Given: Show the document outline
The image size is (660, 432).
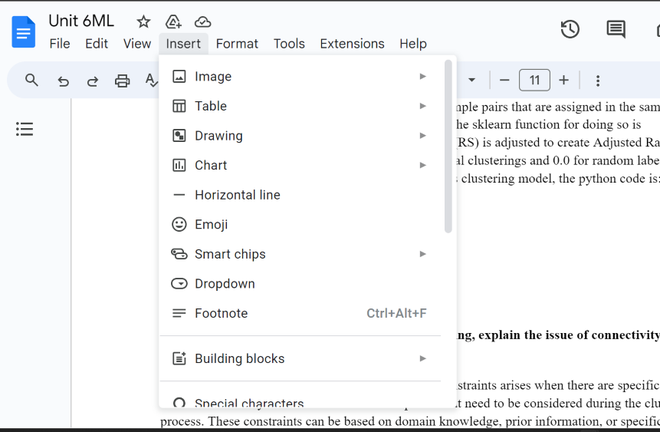Looking at the screenshot, I should pyautogui.click(x=25, y=129).
